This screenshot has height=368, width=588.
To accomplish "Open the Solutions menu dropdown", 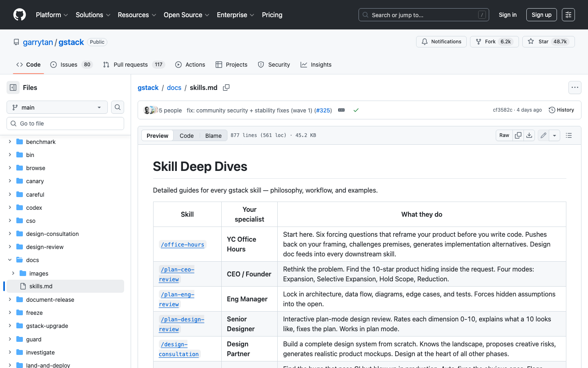I will pyautogui.click(x=93, y=15).
